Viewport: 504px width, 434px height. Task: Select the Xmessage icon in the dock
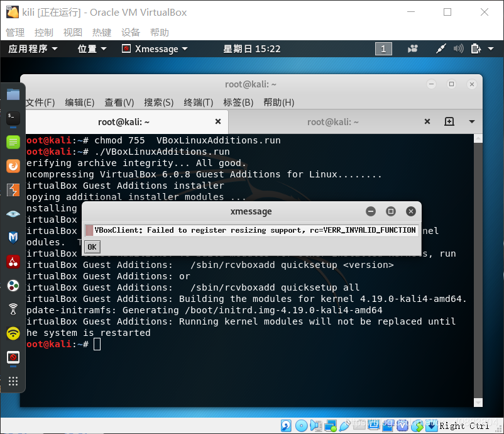(13, 357)
